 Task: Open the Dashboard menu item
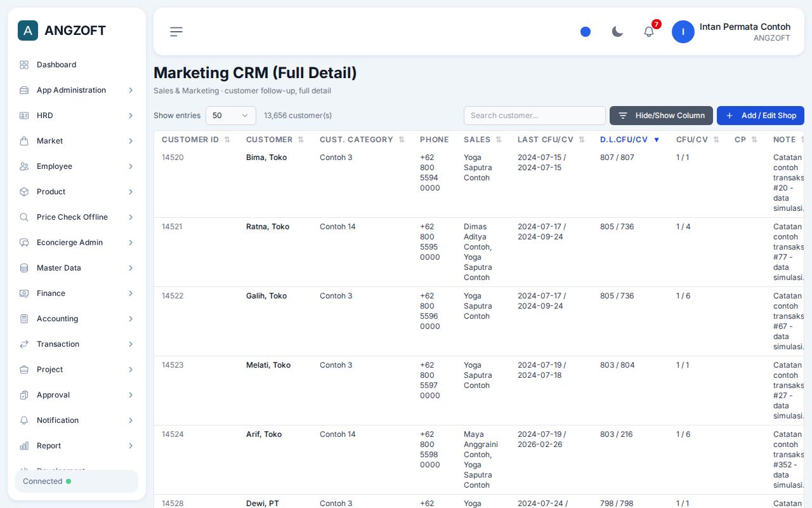tap(77, 65)
